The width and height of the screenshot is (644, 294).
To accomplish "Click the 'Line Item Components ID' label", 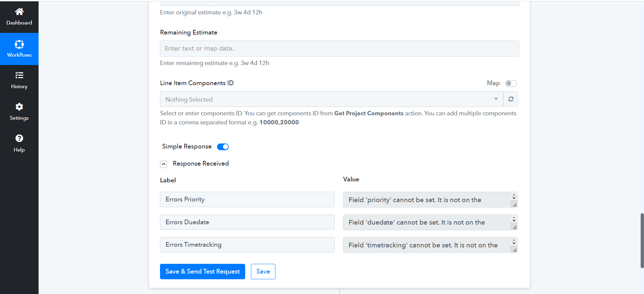I will pos(197,83).
